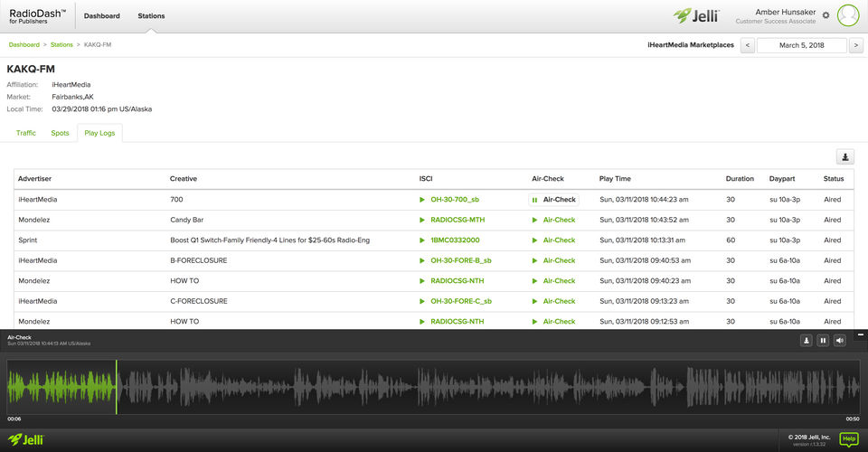Go to previous date with left arrow
868x452 pixels.
click(x=748, y=45)
